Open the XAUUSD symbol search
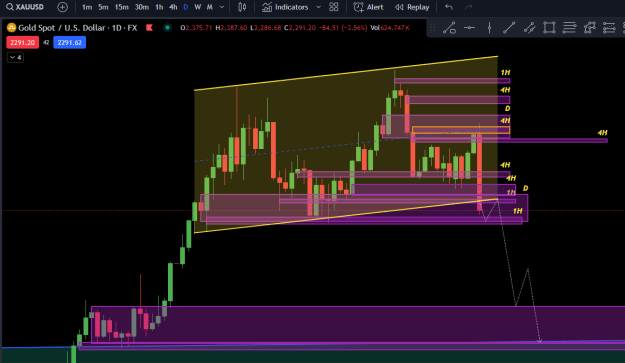The width and height of the screenshot is (625, 363). 25,7
